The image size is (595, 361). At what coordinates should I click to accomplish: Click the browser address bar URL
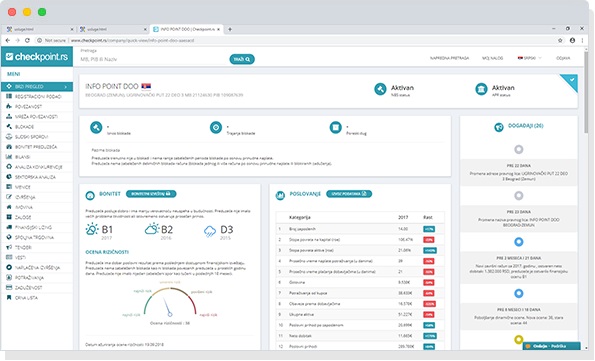pos(132,40)
